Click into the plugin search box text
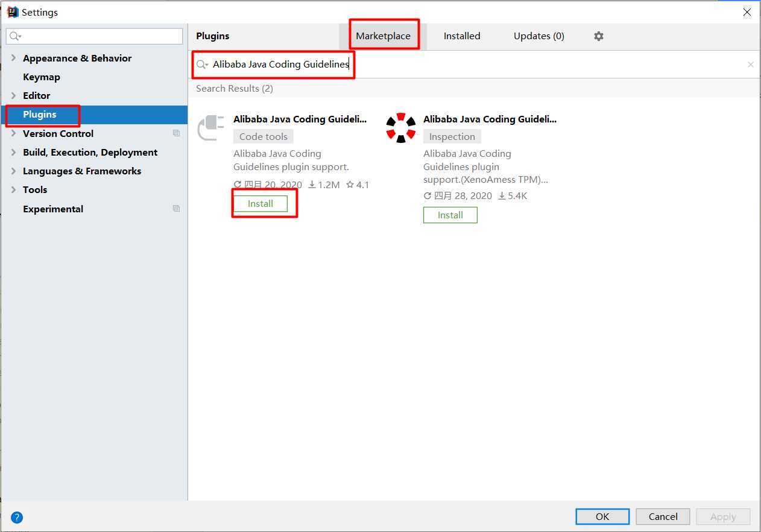 tap(281, 65)
